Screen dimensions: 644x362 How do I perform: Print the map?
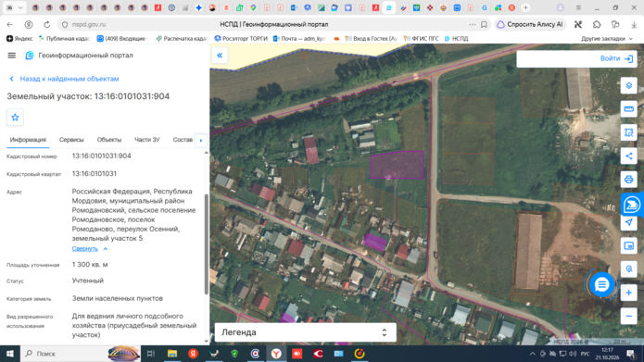(x=628, y=180)
